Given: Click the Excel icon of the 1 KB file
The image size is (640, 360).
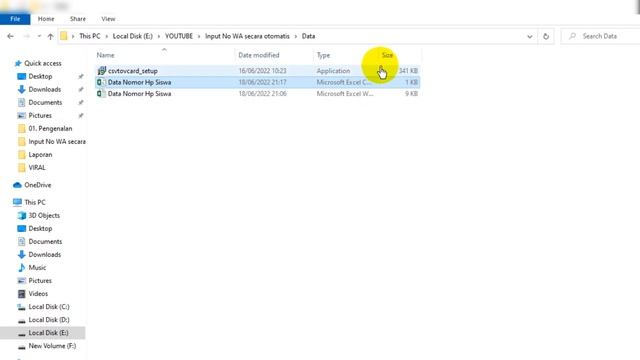Looking at the screenshot, I should 101,82.
